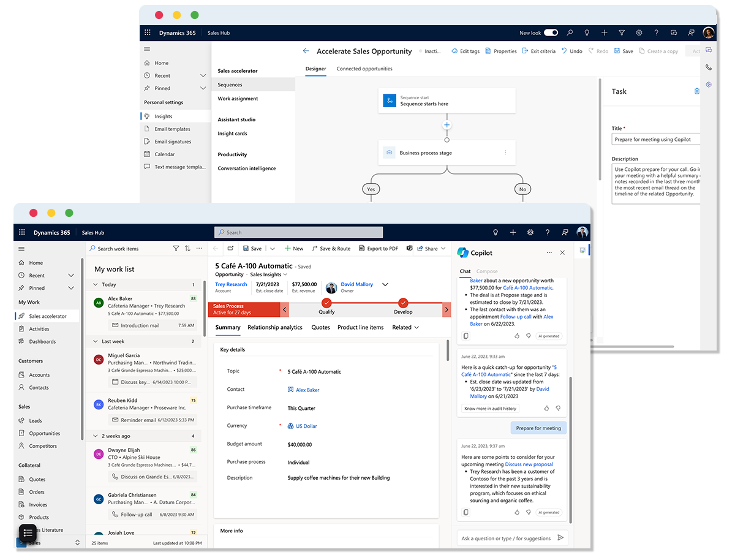Image resolution: width=735 pixels, height=560 pixels.
Task: Click the plus add-step button under Sequence start
Action: 447,125
